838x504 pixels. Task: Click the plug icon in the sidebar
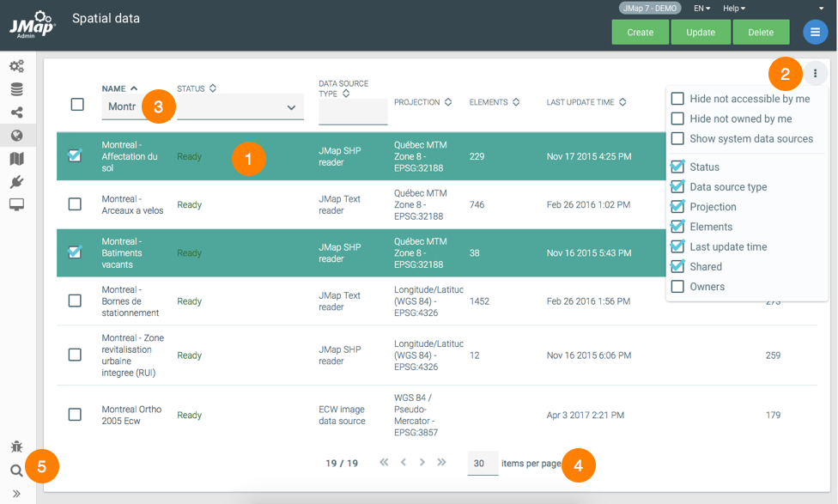pyautogui.click(x=16, y=181)
